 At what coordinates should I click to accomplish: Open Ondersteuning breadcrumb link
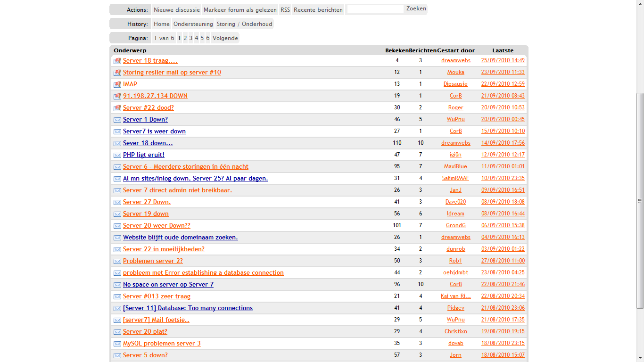pyautogui.click(x=193, y=24)
